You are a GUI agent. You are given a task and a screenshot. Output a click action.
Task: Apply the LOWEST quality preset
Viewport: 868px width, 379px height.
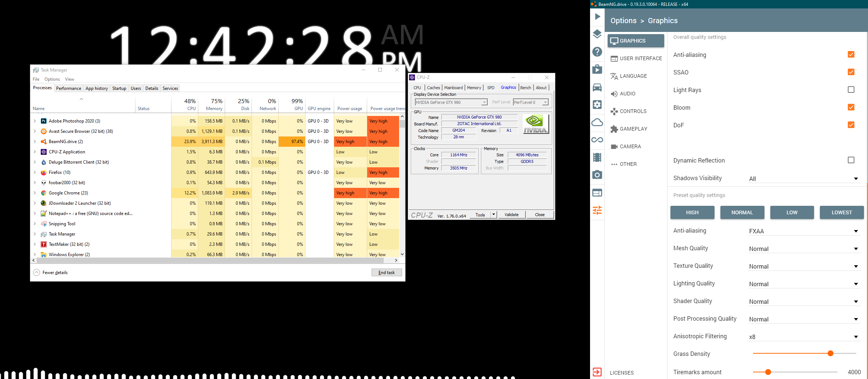[842, 212]
